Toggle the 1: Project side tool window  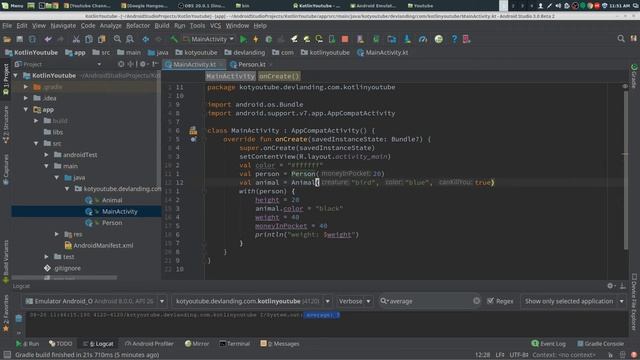tap(6, 79)
